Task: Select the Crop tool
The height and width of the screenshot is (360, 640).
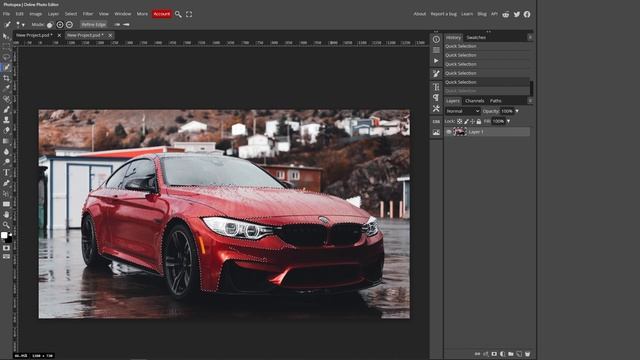Action: click(6, 78)
